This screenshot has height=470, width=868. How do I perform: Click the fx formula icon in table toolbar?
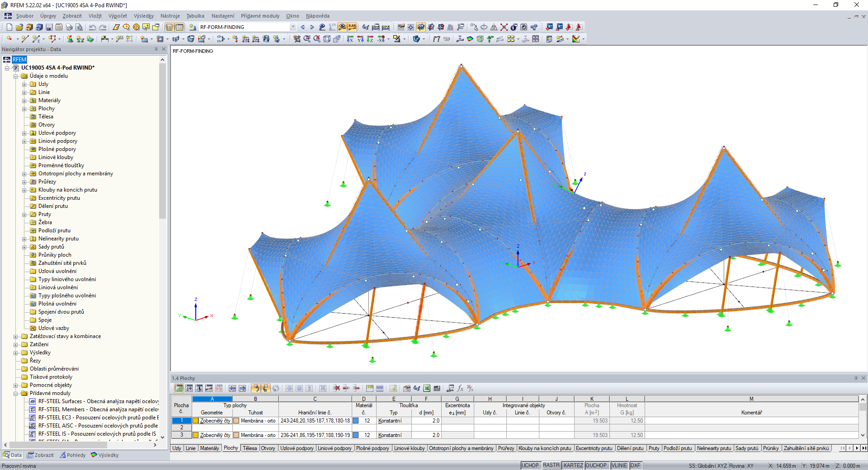click(x=460, y=388)
